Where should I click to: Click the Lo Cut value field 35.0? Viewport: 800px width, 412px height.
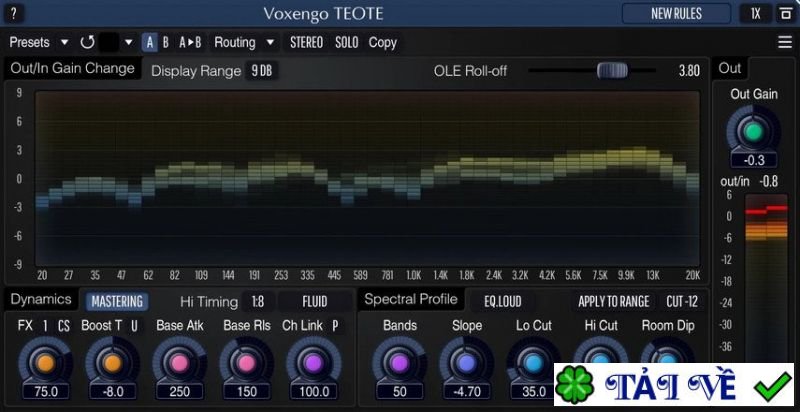coord(534,392)
